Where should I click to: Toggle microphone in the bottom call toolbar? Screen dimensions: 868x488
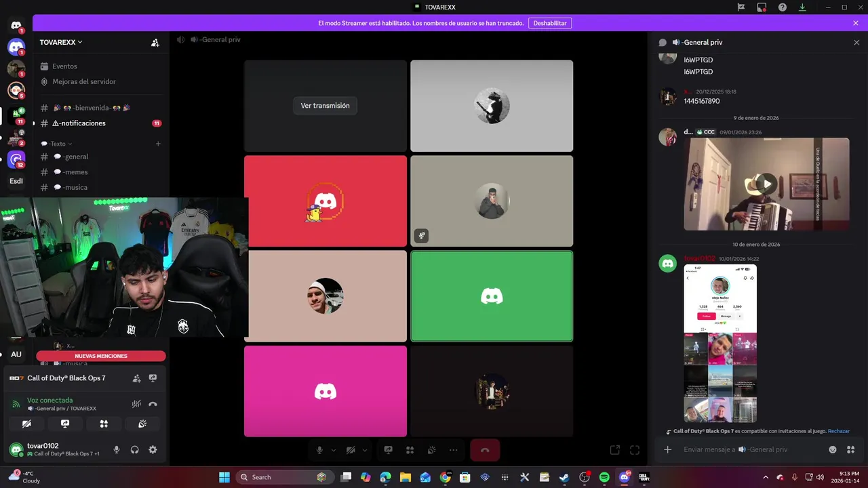(319, 449)
